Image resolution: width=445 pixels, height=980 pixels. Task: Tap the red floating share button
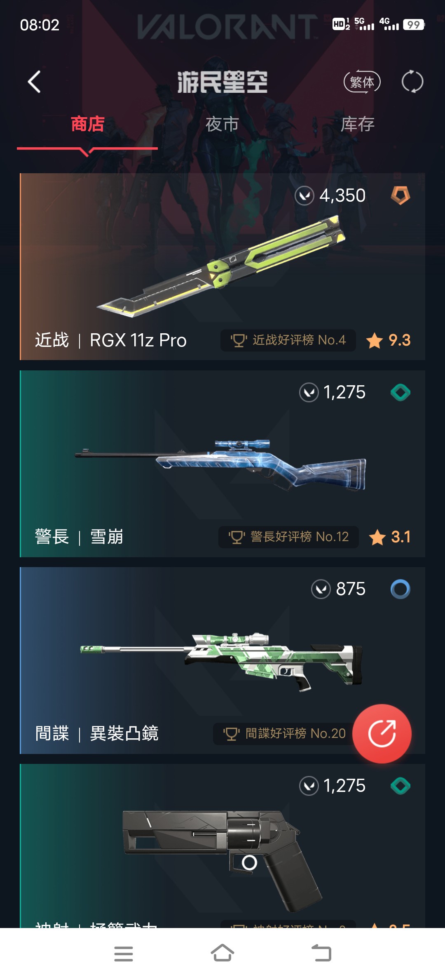(x=382, y=733)
